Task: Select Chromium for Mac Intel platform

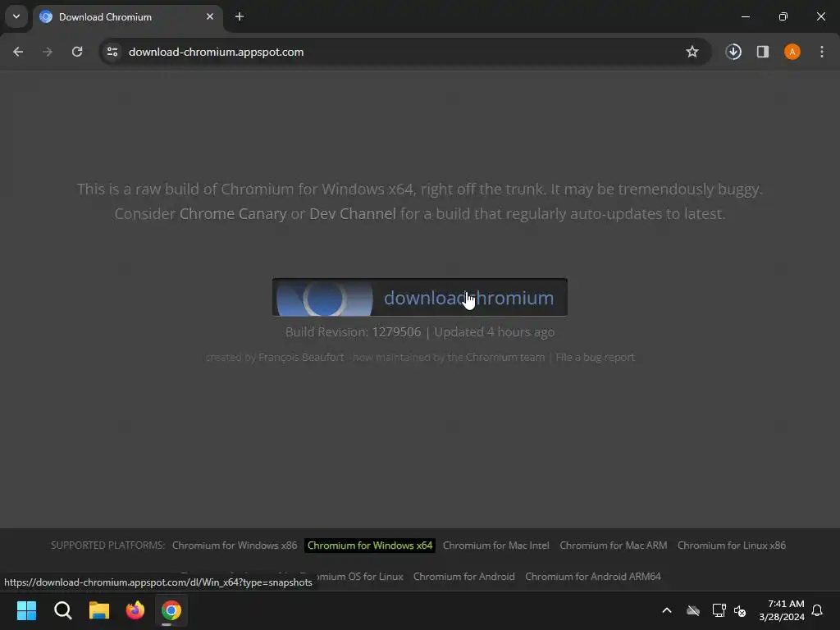Action: pyautogui.click(x=496, y=546)
